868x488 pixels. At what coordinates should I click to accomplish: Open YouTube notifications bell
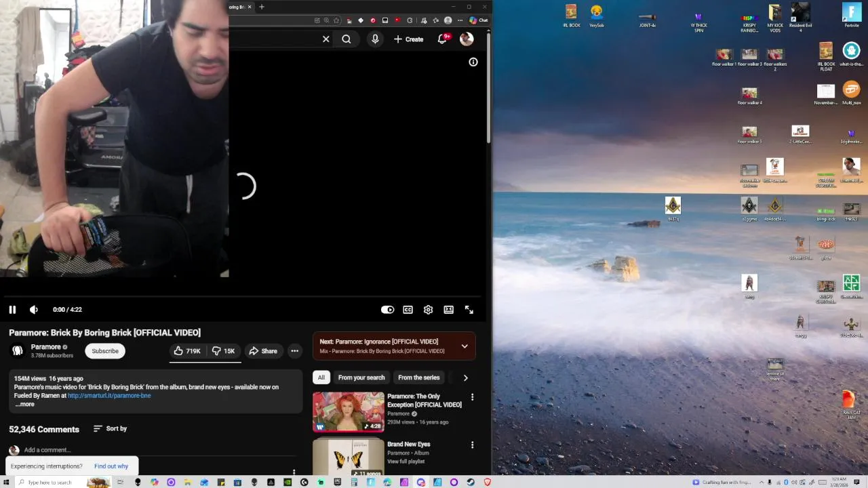[442, 39]
